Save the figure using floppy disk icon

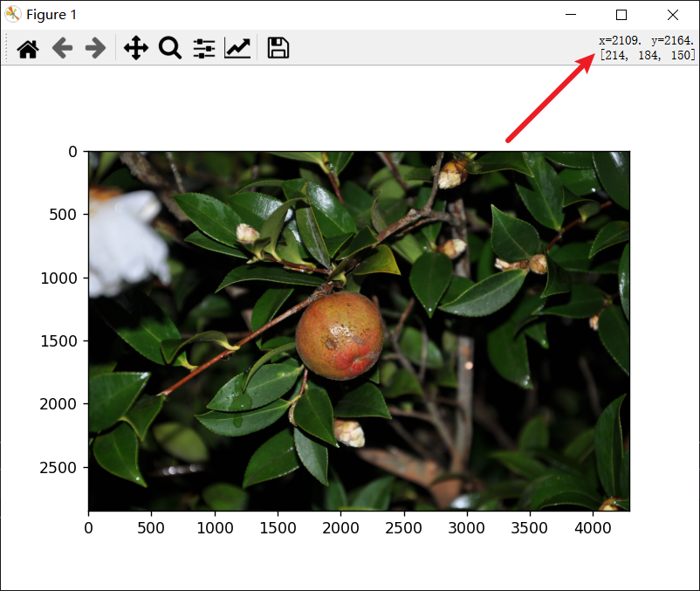pyautogui.click(x=278, y=48)
